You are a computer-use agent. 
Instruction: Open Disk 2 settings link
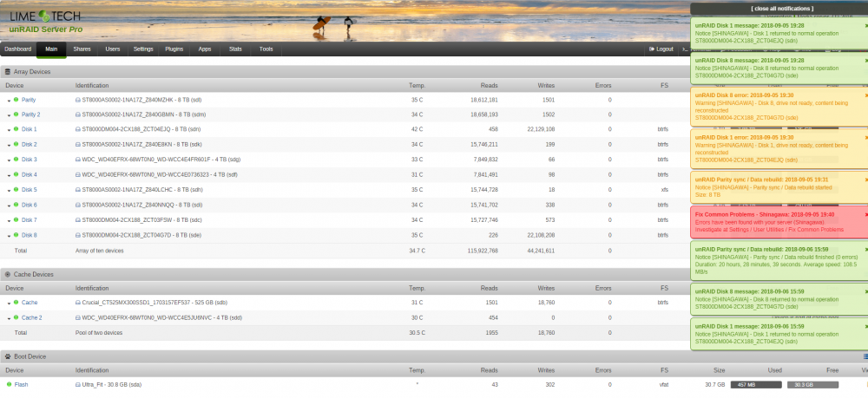click(30, 144)
